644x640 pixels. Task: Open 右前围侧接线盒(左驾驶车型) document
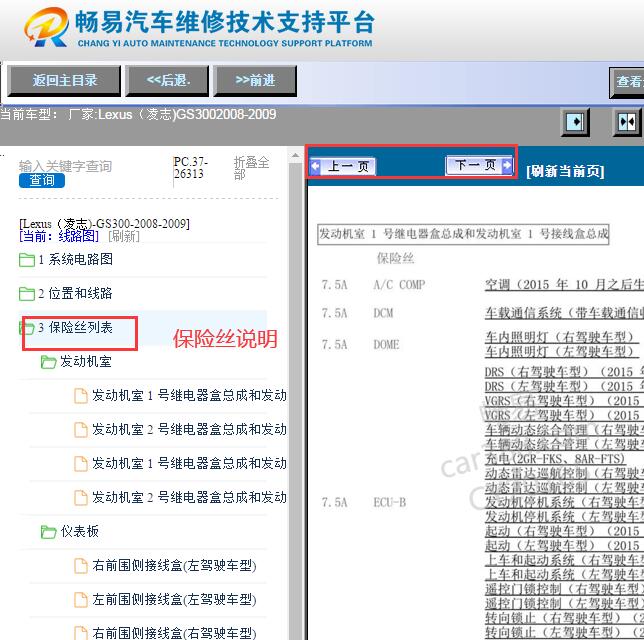[x=174, y=566]
